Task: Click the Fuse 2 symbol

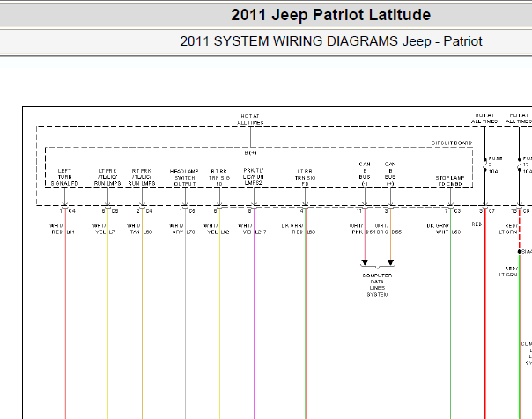Action: (484, 165)
